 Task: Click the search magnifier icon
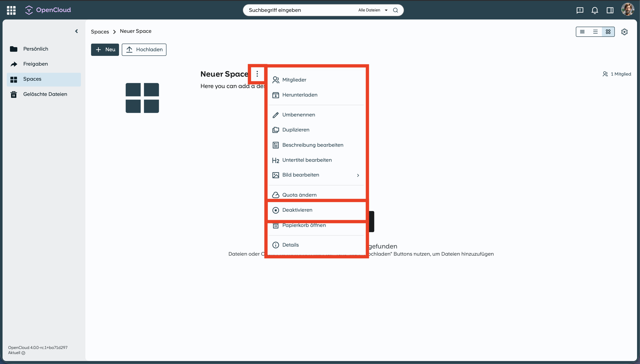395,10
